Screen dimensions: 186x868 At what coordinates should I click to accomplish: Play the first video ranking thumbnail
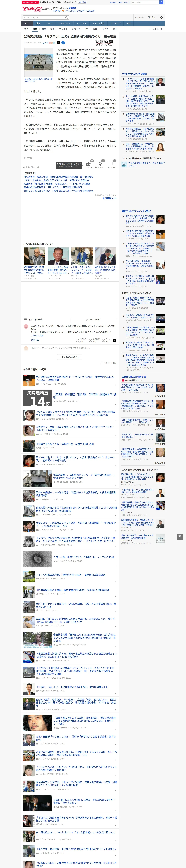[x=160, y=301]
